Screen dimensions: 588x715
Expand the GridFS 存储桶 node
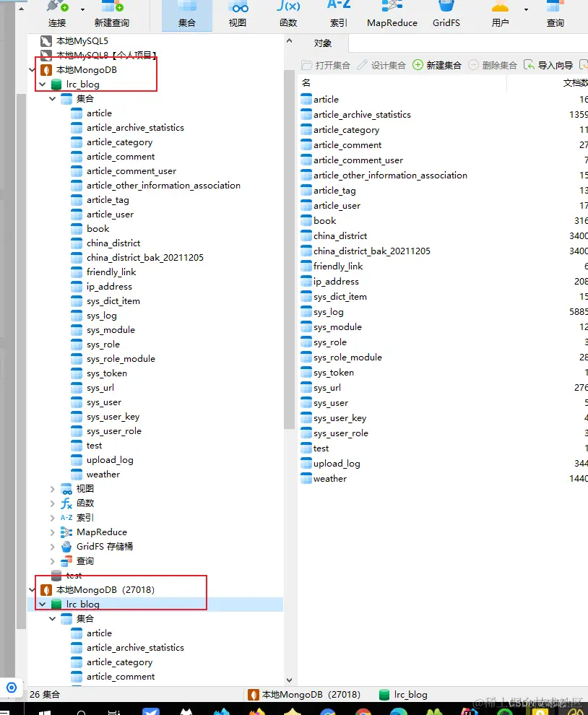[x=53, y=547]
